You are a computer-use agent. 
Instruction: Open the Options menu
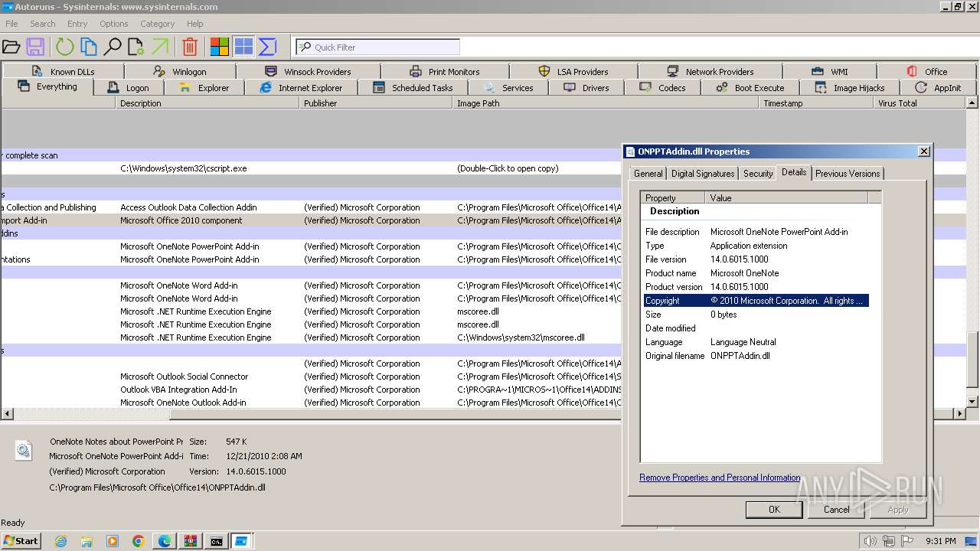113,24
